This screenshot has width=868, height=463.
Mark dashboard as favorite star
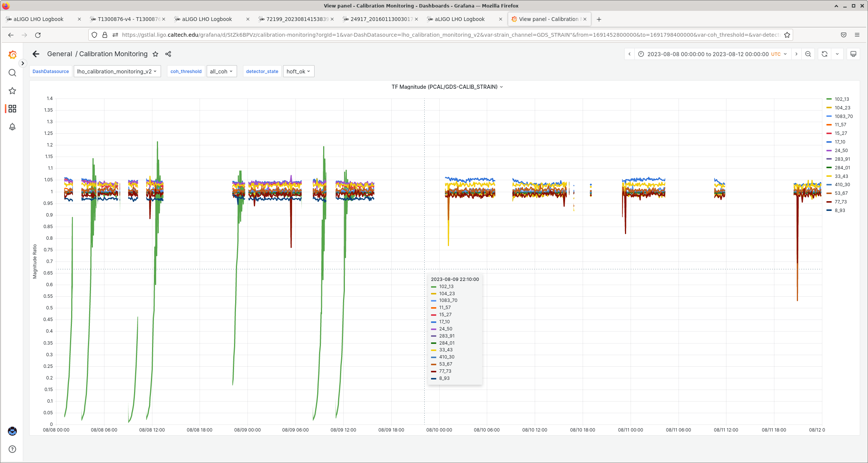tap(155, 54)
